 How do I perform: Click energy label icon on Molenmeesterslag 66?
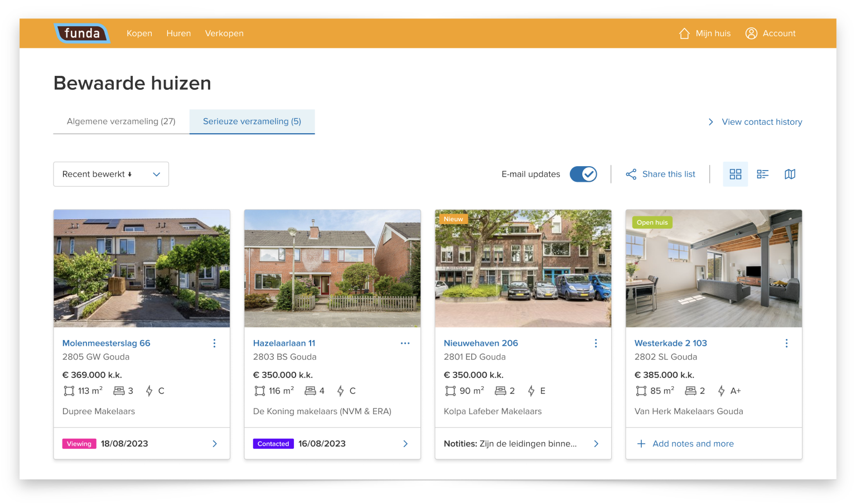tap(149, 391)
